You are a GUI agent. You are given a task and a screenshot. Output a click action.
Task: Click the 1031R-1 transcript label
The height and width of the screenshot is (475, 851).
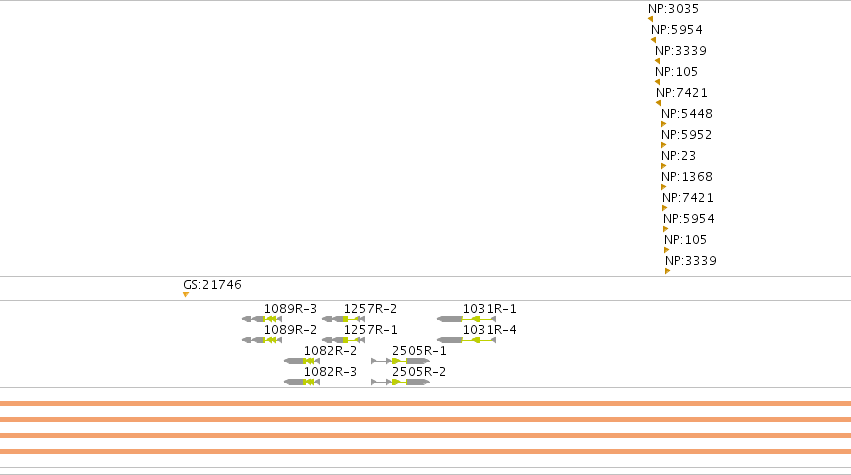pos(489,309)
